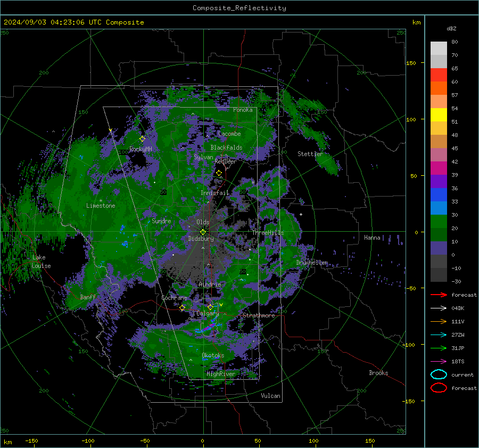Click the Sundre map label

coord(161,221)
